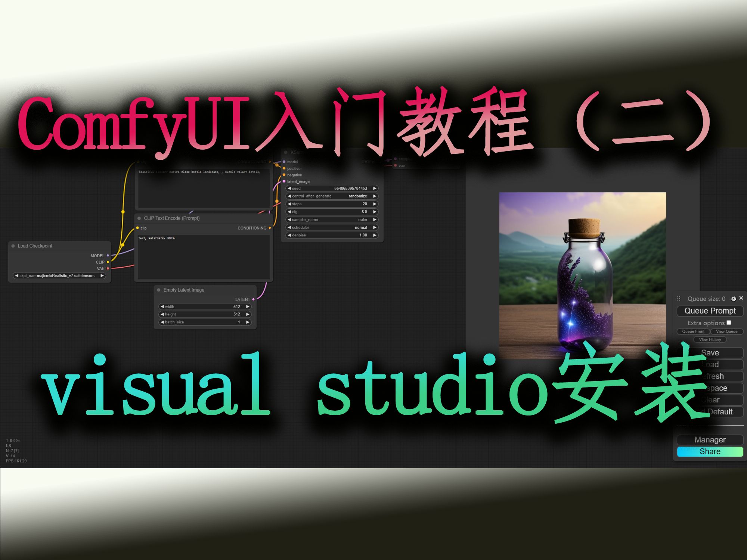Click the MODEL output port on Load Checkpoint
Image resolution: width=747 pixels, height=560 pixels.
tap(108, 256)
